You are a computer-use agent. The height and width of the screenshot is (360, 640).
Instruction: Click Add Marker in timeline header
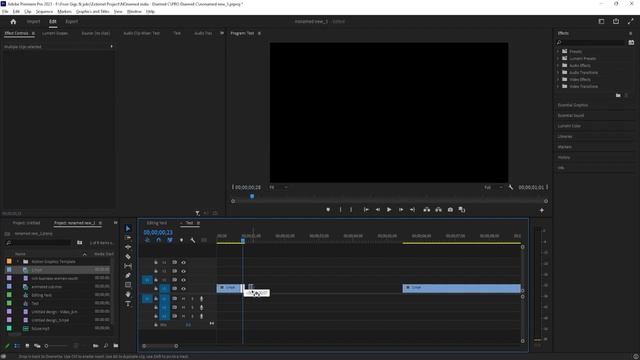(x=182, y=240)
